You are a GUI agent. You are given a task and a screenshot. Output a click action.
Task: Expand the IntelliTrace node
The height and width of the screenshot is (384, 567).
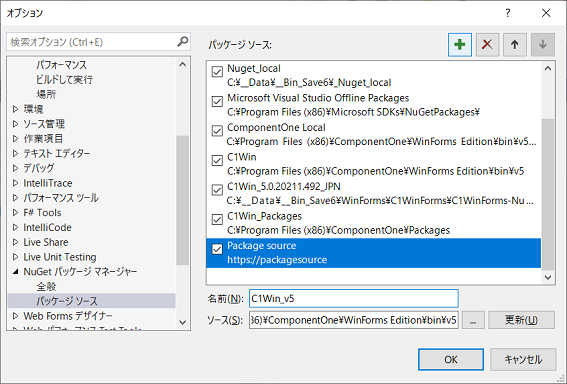point(16,183)
